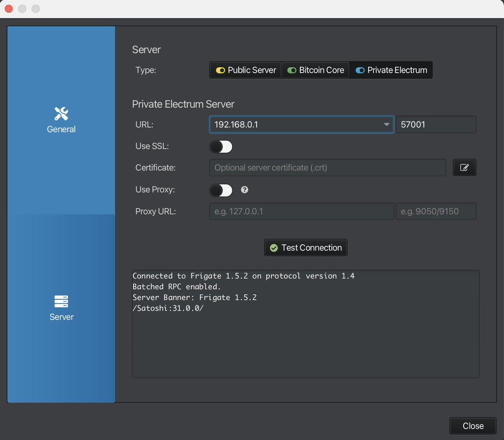Open the Server settings tab

pos(61,308)
